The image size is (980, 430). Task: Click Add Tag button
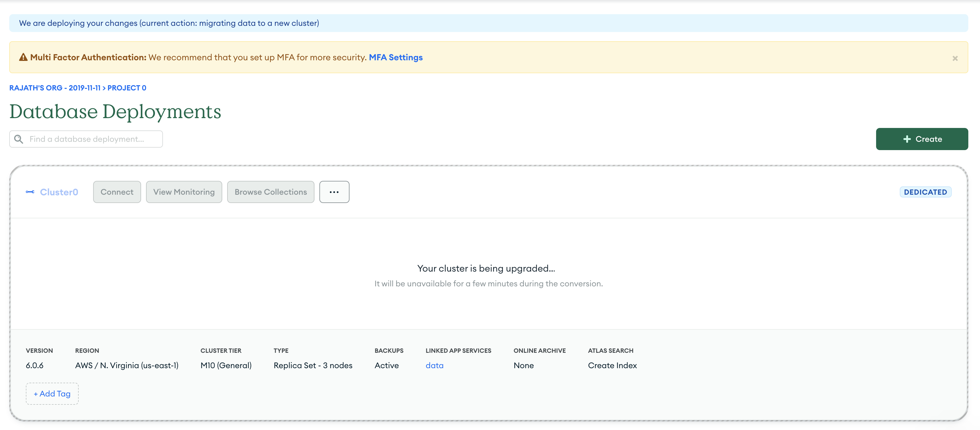[x=52, y=393]
